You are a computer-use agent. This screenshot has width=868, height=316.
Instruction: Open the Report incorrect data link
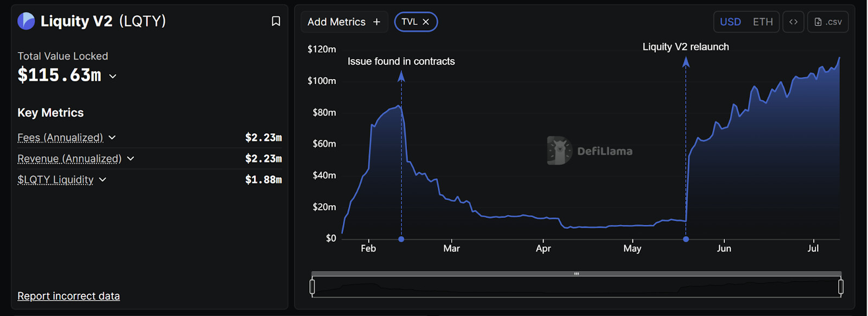tap(68, 296)
